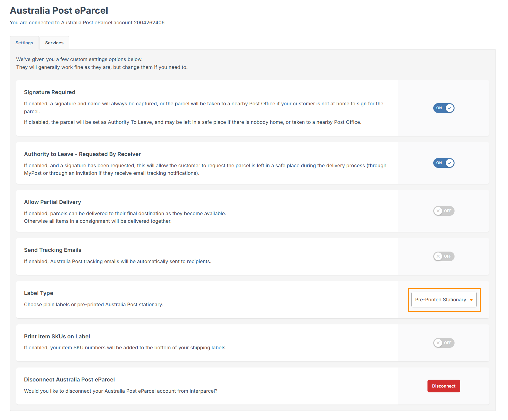508x420 pixels.
Task: Click X knob on Print Item SKUs switch
Action: [x=438, y=343]
